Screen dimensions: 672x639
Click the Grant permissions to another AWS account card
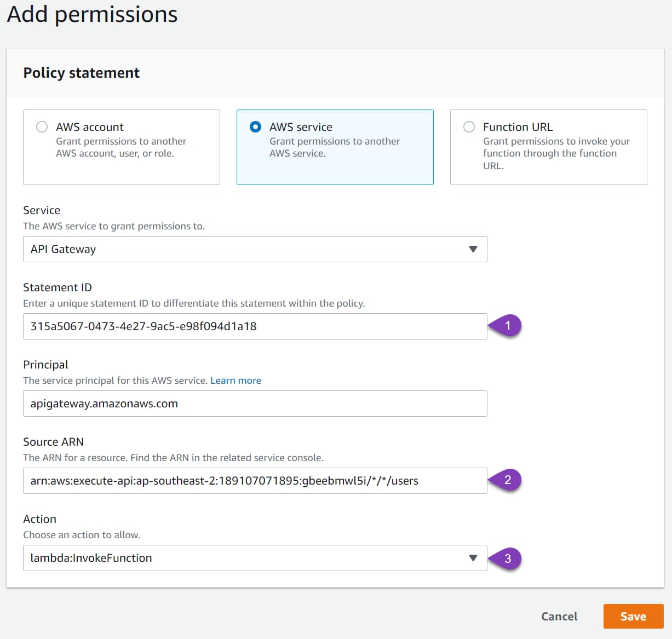[121, 147]
